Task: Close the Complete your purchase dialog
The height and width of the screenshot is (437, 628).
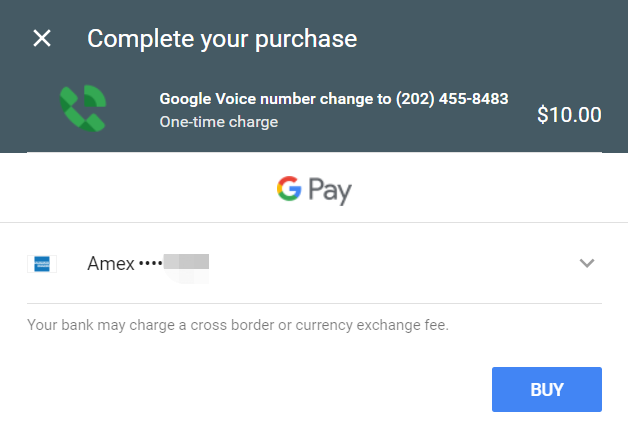Action: tap(42, 38)
